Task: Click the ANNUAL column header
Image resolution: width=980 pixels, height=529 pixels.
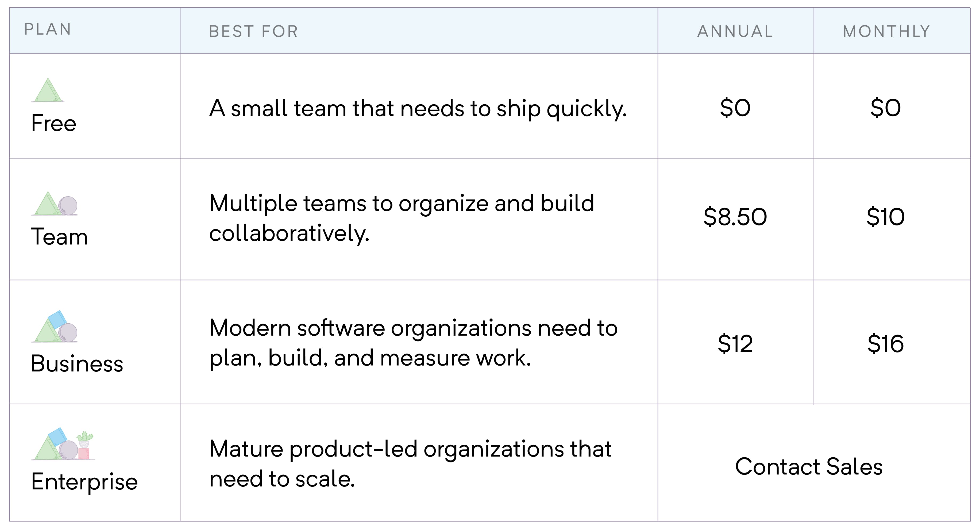Action: coord(735,32)
